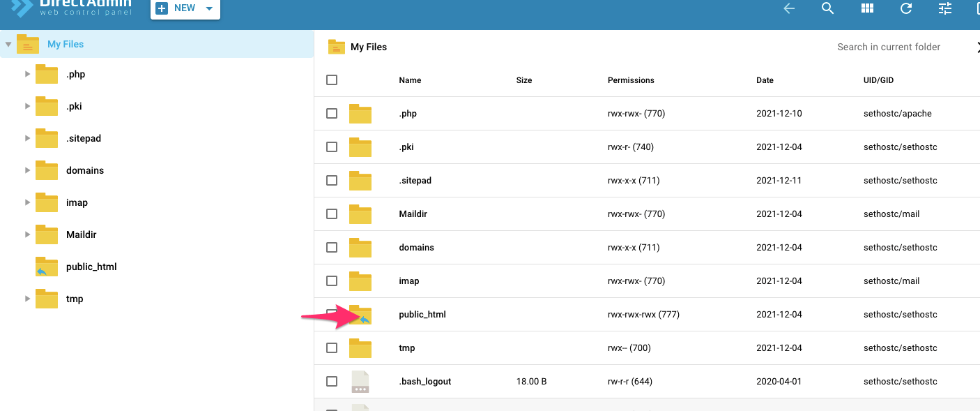The height and width of the screenshot is (411, 980).
Task: Check the checkbox next to public_html
Action: (332, 314)
